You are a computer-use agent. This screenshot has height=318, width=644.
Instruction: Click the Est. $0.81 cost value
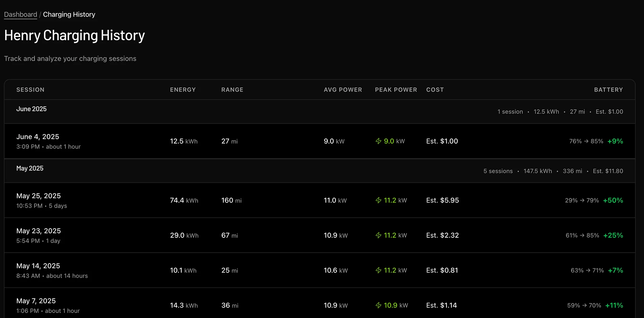pyautogui.click(x=442, y=270)
